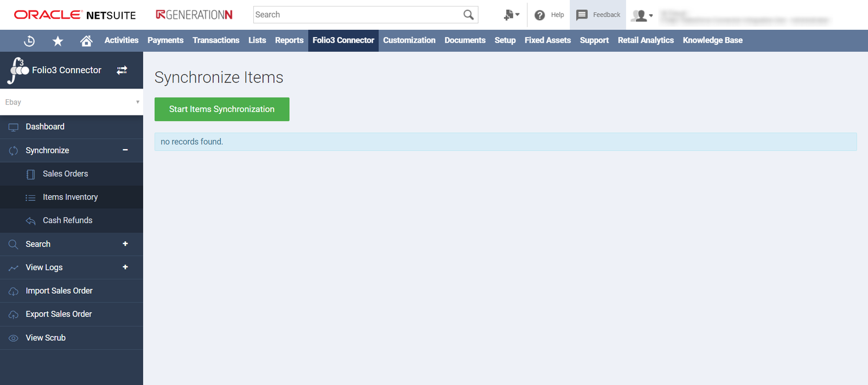Open the Shortcuts star icon

[58, 41]
